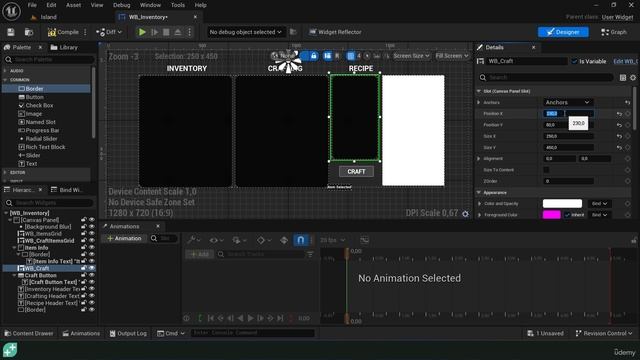
Task: Expand the AUDIO palette category
Action: [5, 71]
